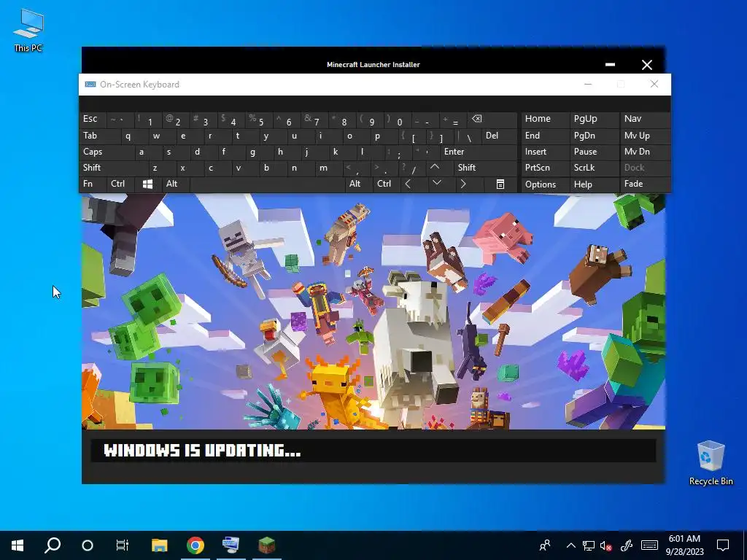Viewport: 747px width, 560px height.
Task: Tap the PgDn key
Action: pos(595,136)
